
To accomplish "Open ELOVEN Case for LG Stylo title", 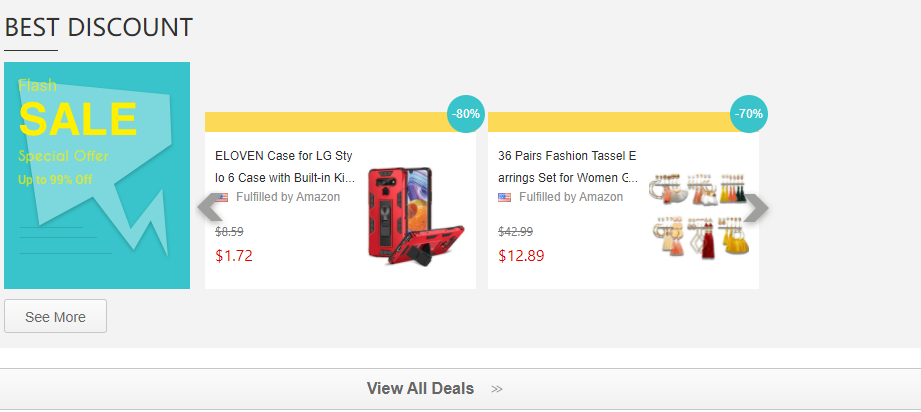I will coord(284,166).
